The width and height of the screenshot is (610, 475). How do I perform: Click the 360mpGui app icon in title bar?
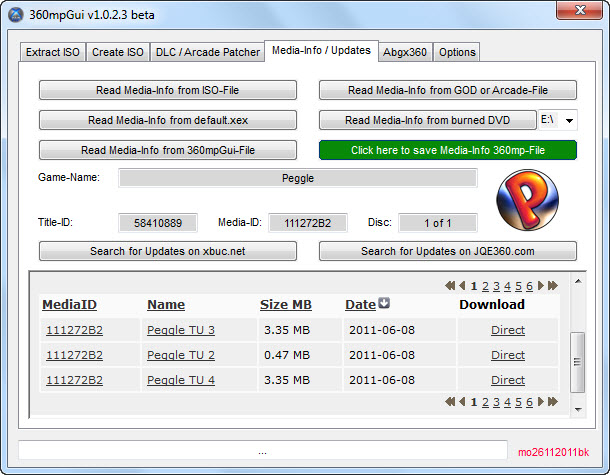coord(16,15)
